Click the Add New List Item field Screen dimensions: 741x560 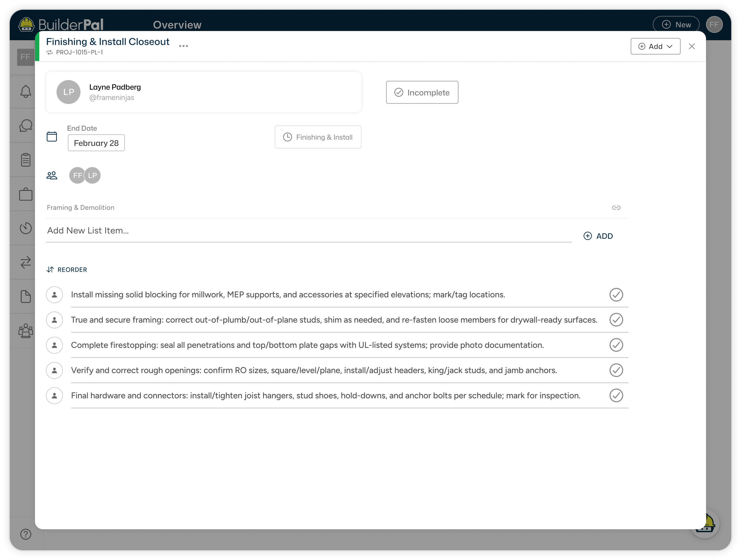pos(235,230)
